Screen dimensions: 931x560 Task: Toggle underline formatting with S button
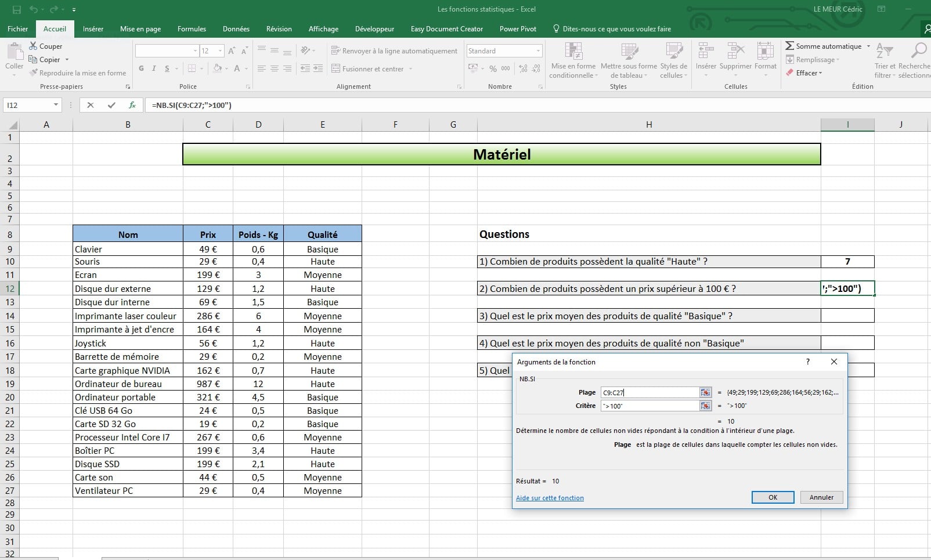tap(167, 68)
